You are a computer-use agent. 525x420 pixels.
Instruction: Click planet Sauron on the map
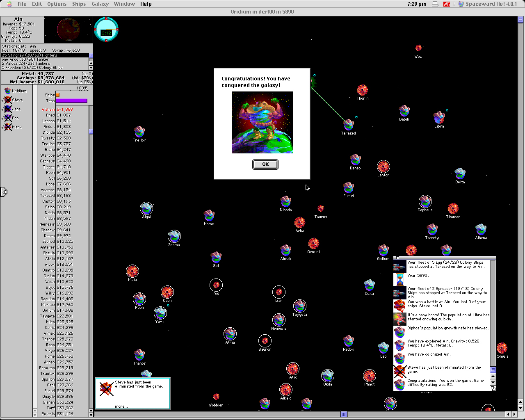[265, 341]
